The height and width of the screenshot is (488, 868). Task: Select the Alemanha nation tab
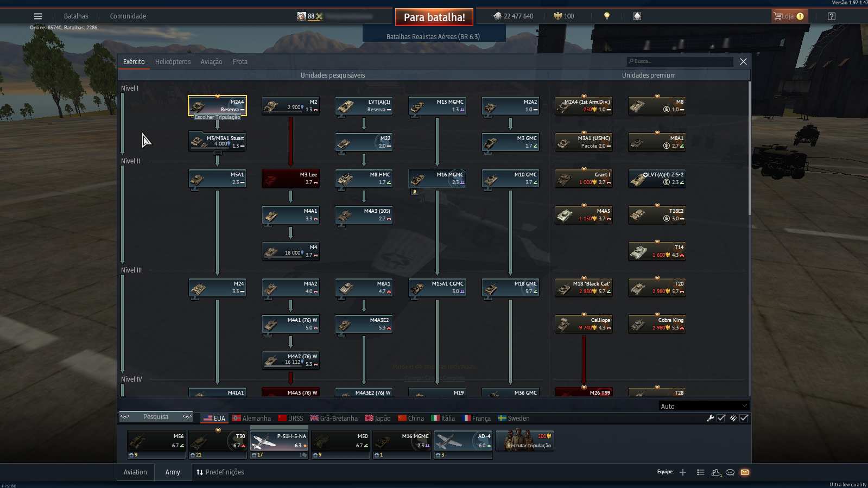tap(252, 419)
